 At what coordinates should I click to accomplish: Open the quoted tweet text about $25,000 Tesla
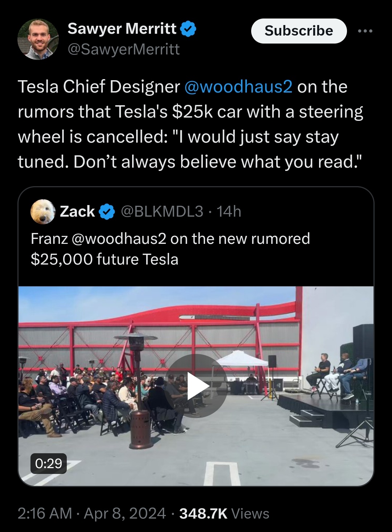[x=170, y=249]
